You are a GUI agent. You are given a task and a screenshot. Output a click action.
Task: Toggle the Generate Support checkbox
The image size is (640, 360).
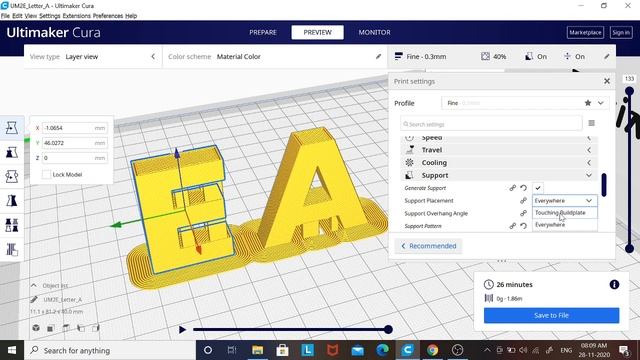point(538,188)
